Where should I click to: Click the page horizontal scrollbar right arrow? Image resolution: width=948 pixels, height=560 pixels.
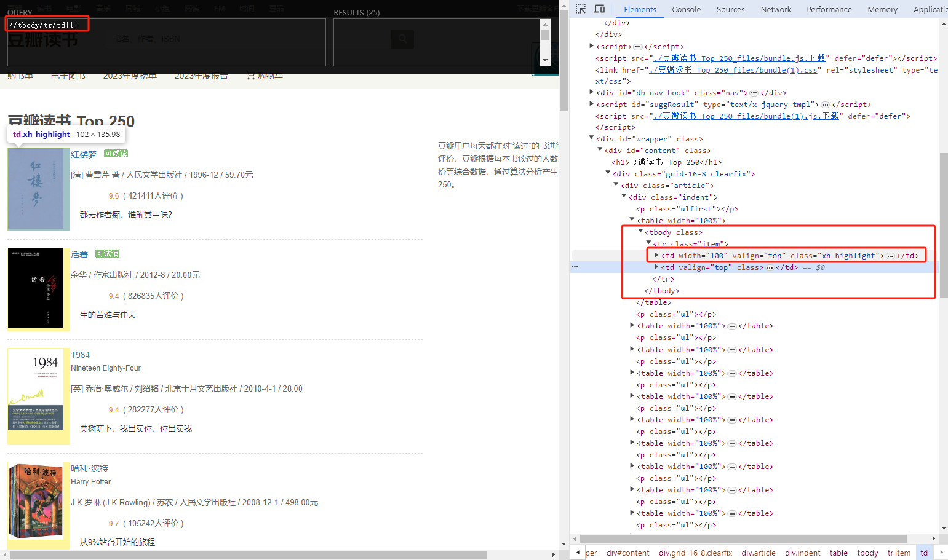(554, 554)
